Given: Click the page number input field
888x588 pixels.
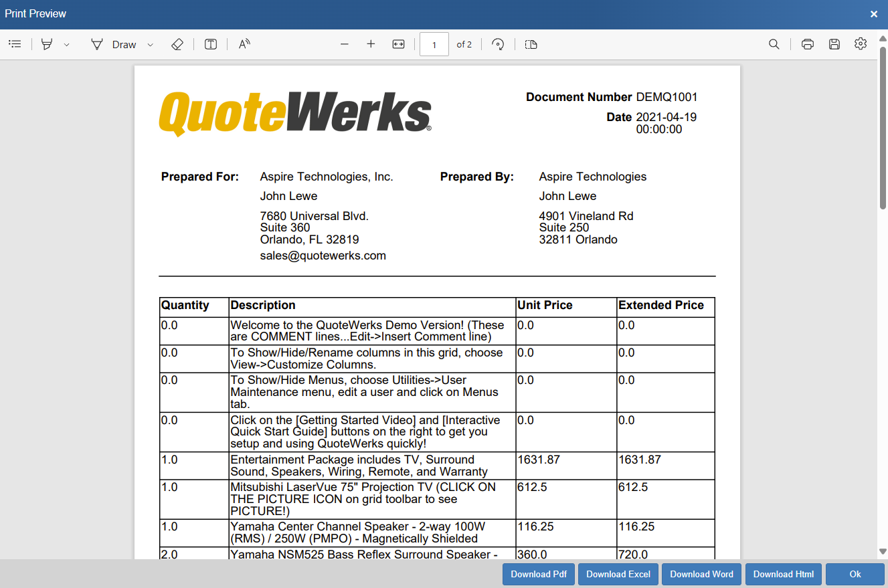Looking at the screenshot, I should pyautogui.click(x=434, y=45).
